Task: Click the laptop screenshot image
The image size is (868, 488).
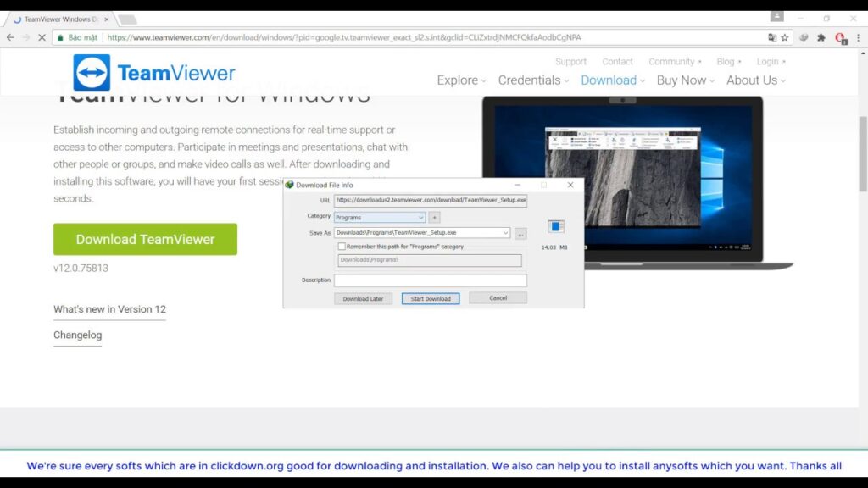Action: [623, 177]
